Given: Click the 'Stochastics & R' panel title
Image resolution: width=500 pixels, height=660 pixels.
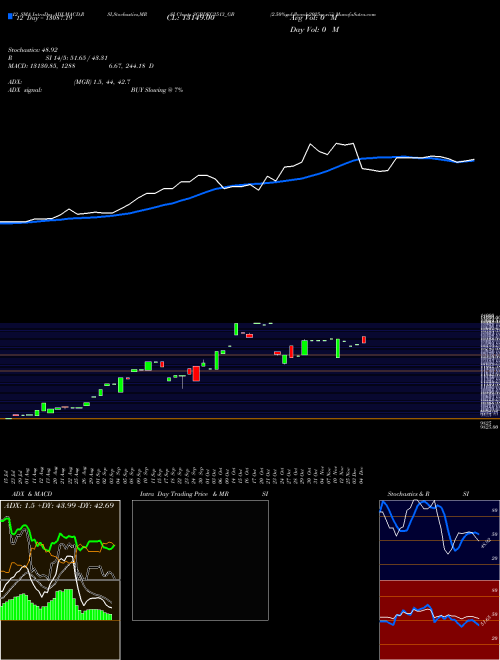Looking at the screenshot, I should (408, 494).
